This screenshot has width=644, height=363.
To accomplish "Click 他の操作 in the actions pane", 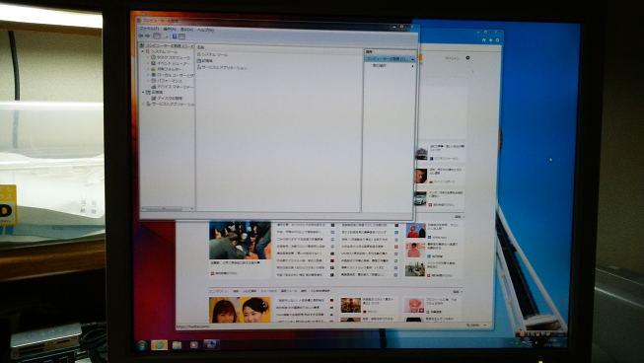I will pos(379,66).
